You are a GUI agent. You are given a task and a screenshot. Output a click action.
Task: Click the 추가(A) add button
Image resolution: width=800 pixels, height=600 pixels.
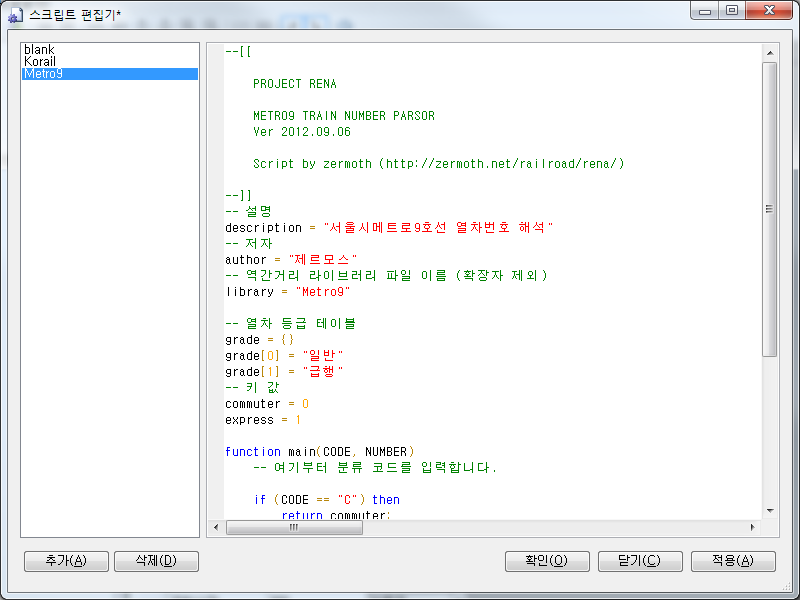click(66, 561)
